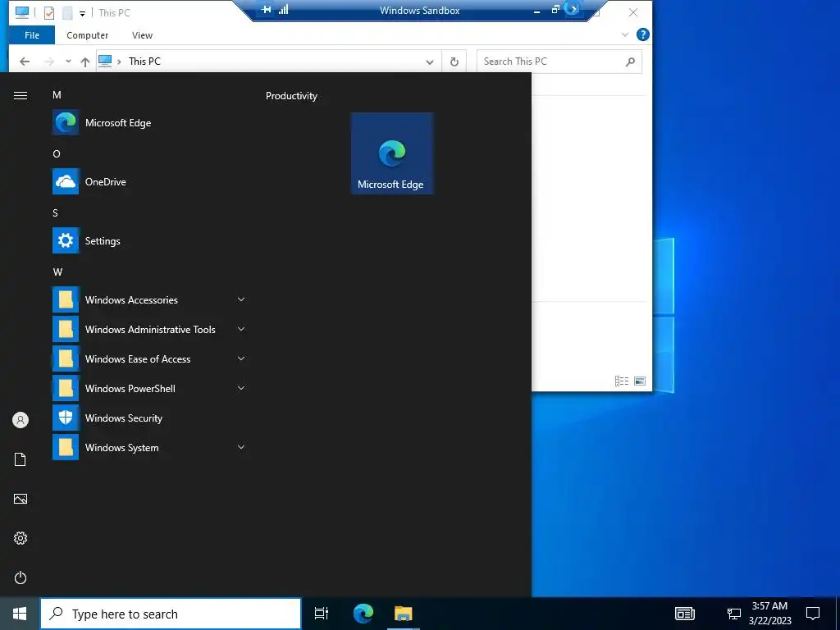The height and width of the screenshot is (630, 840).
Task: Expand the Windows System folder
Action: click(x=150, y=447)
